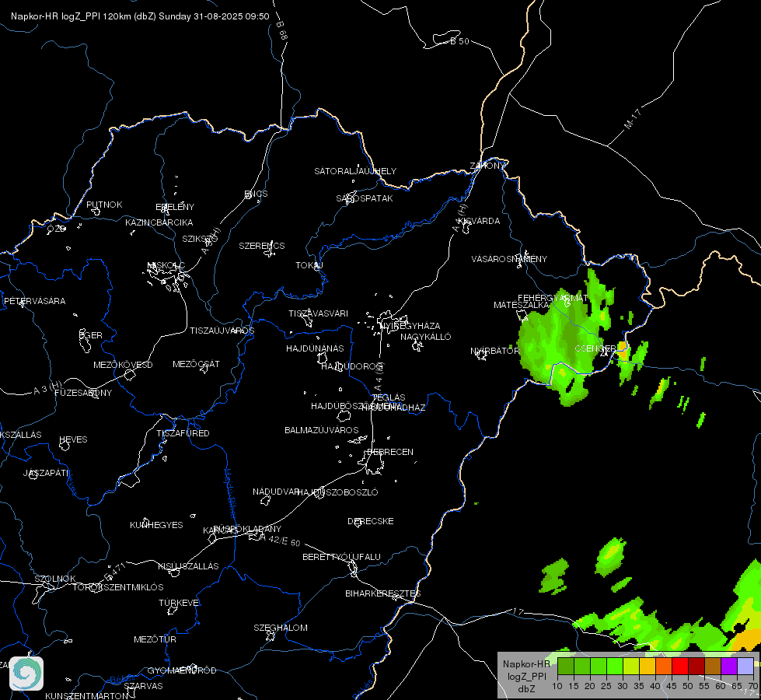Click the MEZŐTÚR city label

coord(155,639)
